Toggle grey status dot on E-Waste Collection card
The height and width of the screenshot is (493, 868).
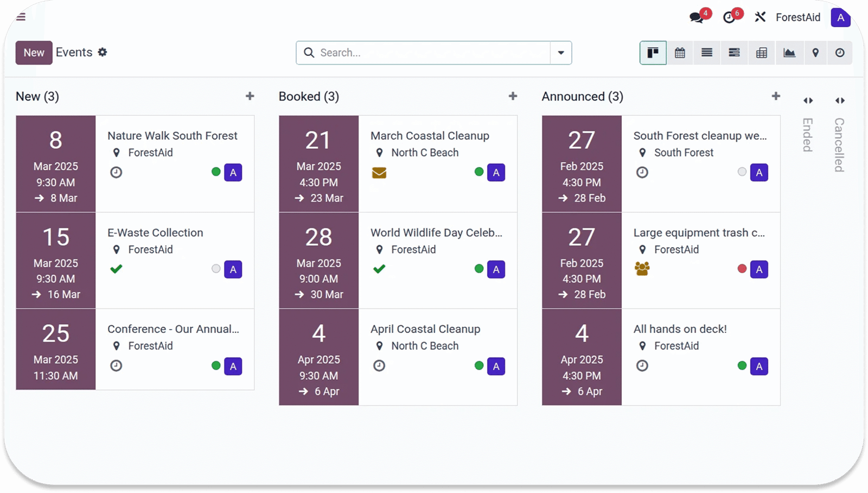tap(216, 269)
